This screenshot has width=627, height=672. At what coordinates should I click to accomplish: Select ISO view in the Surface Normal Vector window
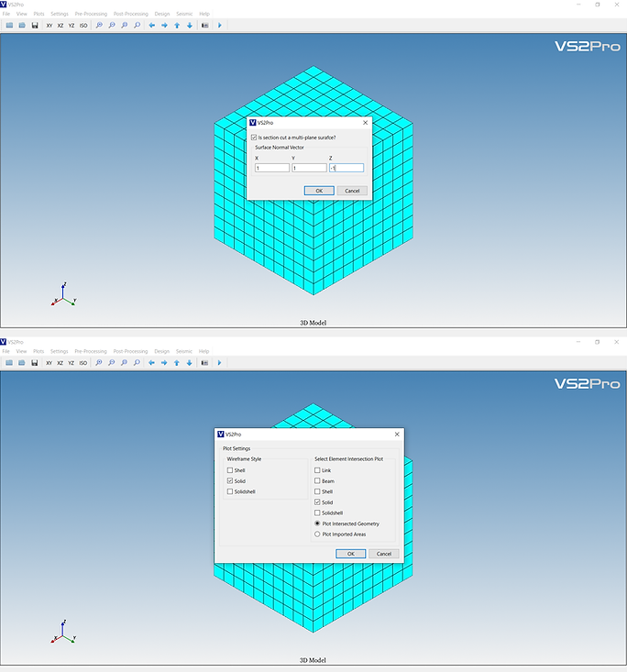point(83,26)
